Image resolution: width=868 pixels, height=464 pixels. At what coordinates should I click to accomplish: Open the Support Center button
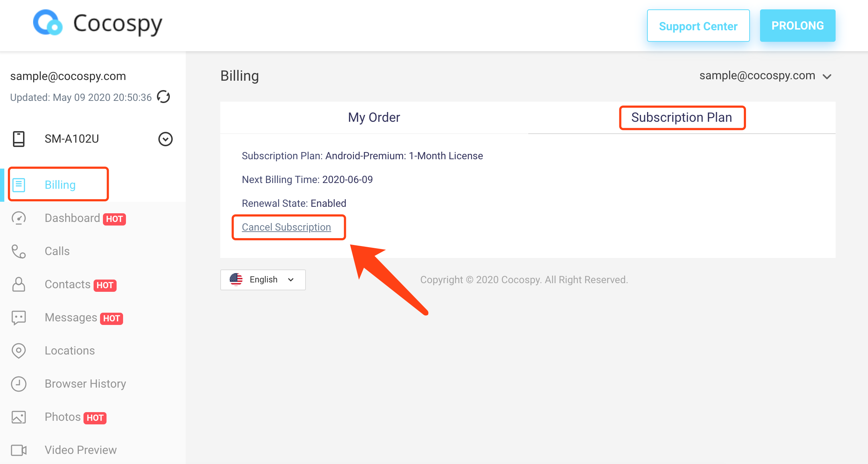[698, 26]
